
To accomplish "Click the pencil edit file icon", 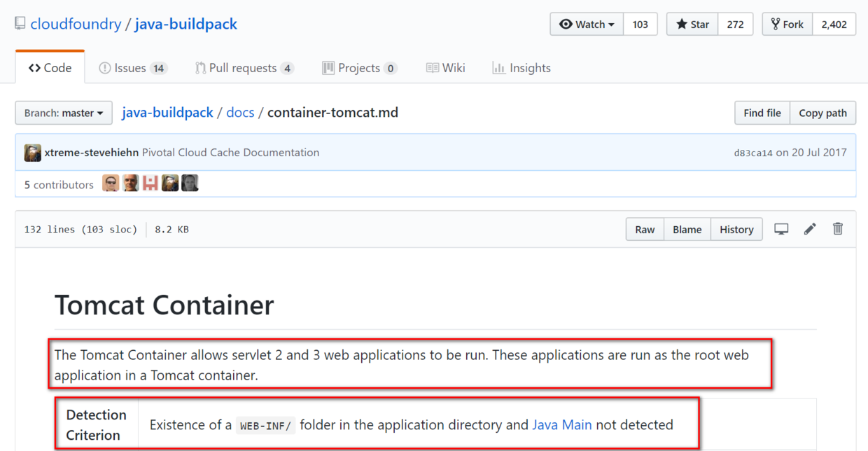I will 810,229.
